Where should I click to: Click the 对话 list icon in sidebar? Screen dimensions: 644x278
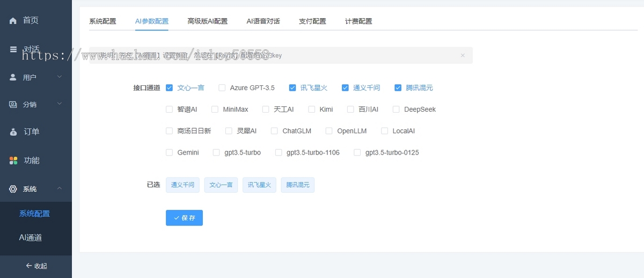(13, 49)
